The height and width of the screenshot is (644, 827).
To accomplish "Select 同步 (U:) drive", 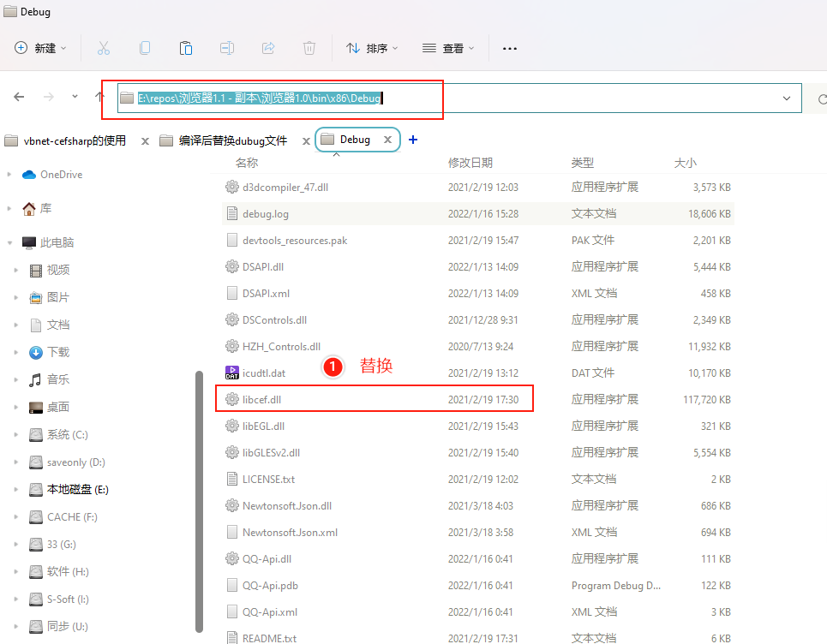I will (58, 627).
